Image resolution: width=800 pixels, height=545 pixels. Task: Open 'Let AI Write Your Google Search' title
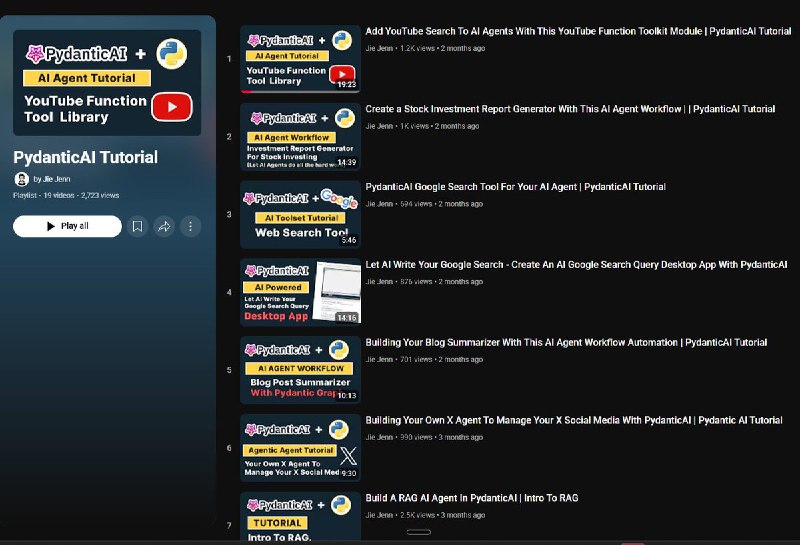[576, 264]
